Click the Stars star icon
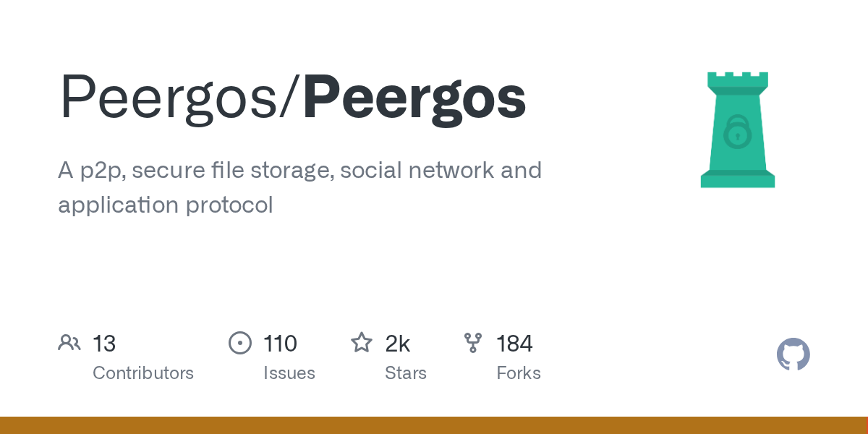 pyautogui.click(x=361, y=343)
